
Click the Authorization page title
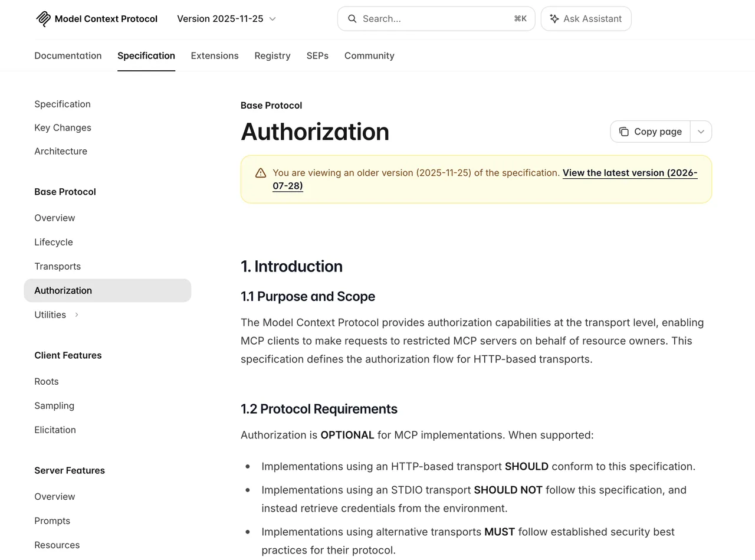coord(315,132)
